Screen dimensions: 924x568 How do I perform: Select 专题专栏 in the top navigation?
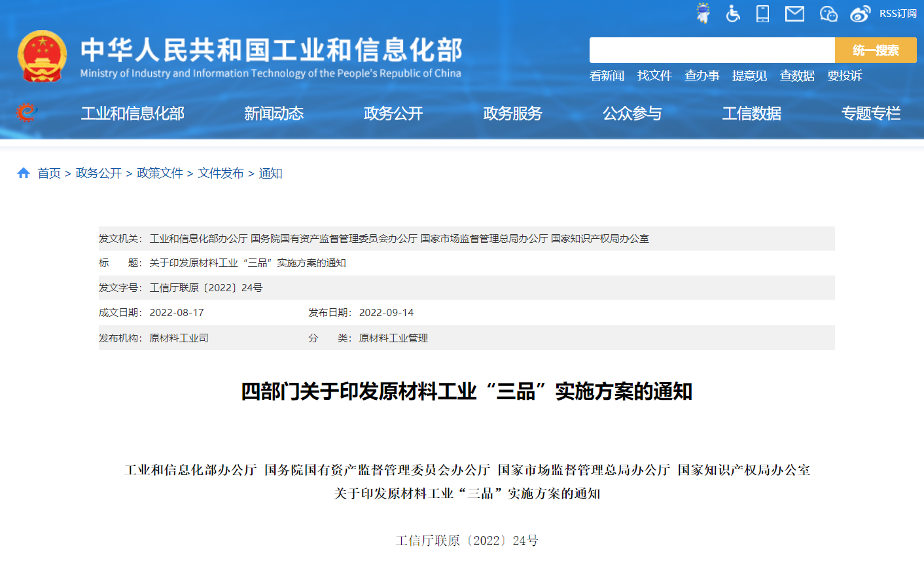(x=870, y=113)
